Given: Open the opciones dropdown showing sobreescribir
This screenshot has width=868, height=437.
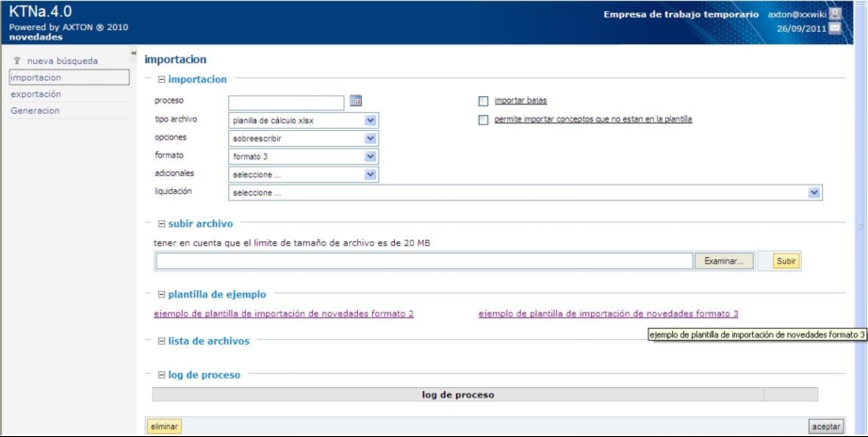Looking at the screenshot, I should point(303,138).
